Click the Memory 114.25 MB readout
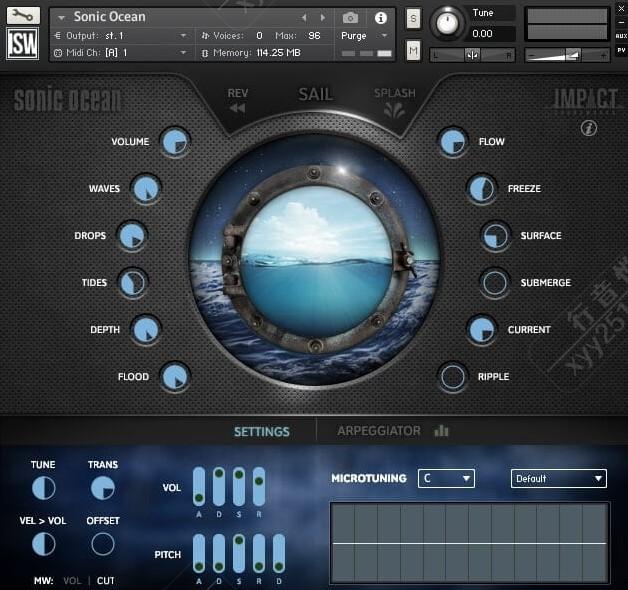The width and height of the screenshot is (628, 590). point(251,52)
